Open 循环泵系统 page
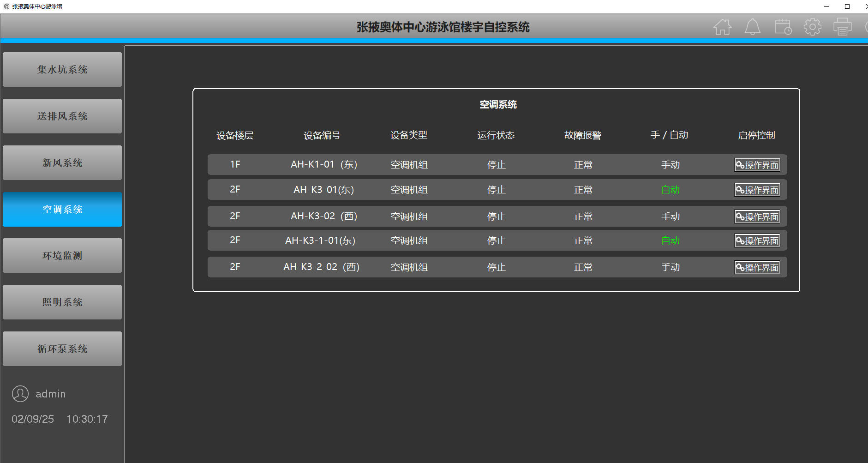This screenshot has height=463, width=868. pos(62,349)
